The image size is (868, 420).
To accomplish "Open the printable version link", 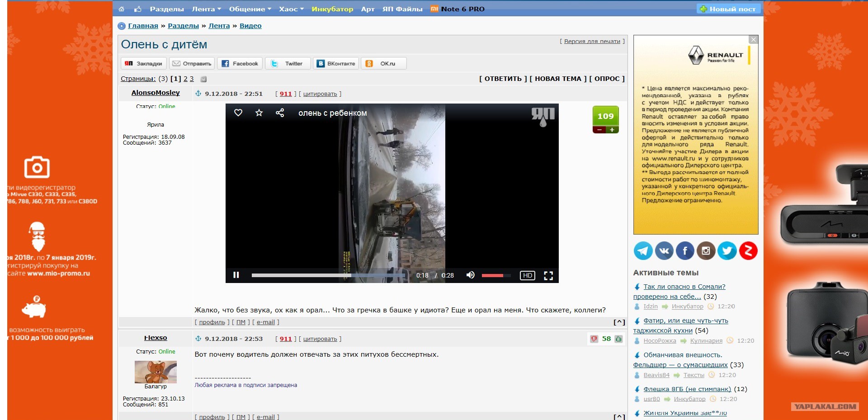I will pyautogui.click(x=592, y=41).
